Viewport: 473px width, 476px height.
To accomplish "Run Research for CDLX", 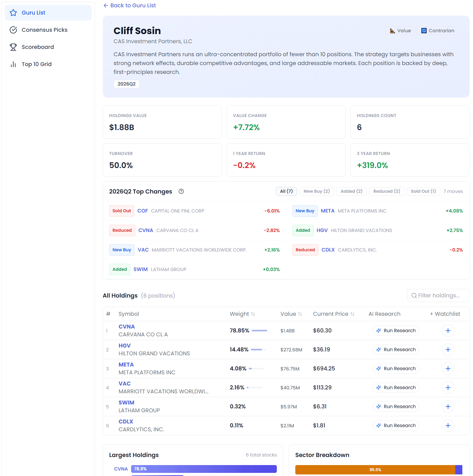I will point(396,426).
